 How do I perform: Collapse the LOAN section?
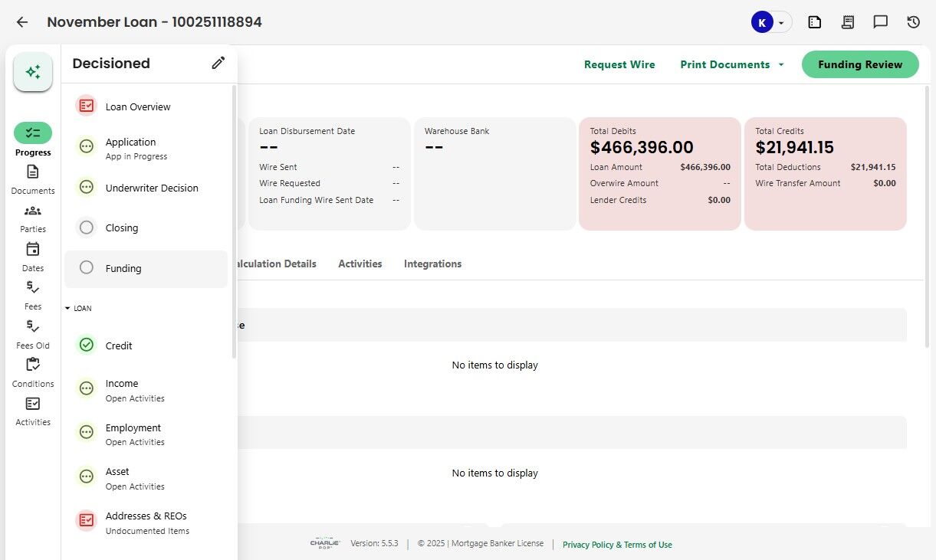tap(67, 309)
